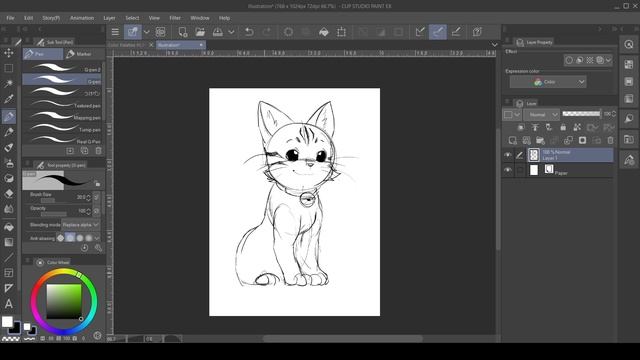Expand anti-aliasing options chevron
The height and width of the screenshot is (360, 640).
coord(97,238)
